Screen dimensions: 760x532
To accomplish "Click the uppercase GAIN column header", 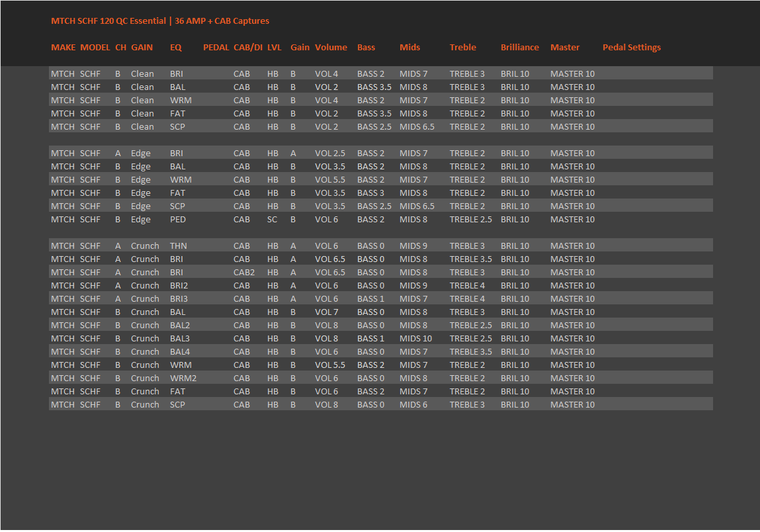I will tap(142, 47).
